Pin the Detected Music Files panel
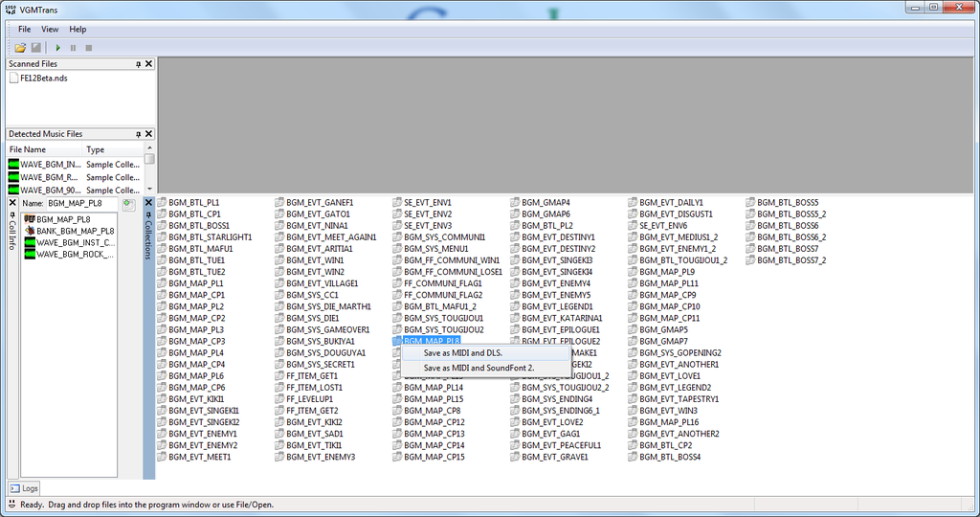The image size is (980, 517). coord(138,134)
